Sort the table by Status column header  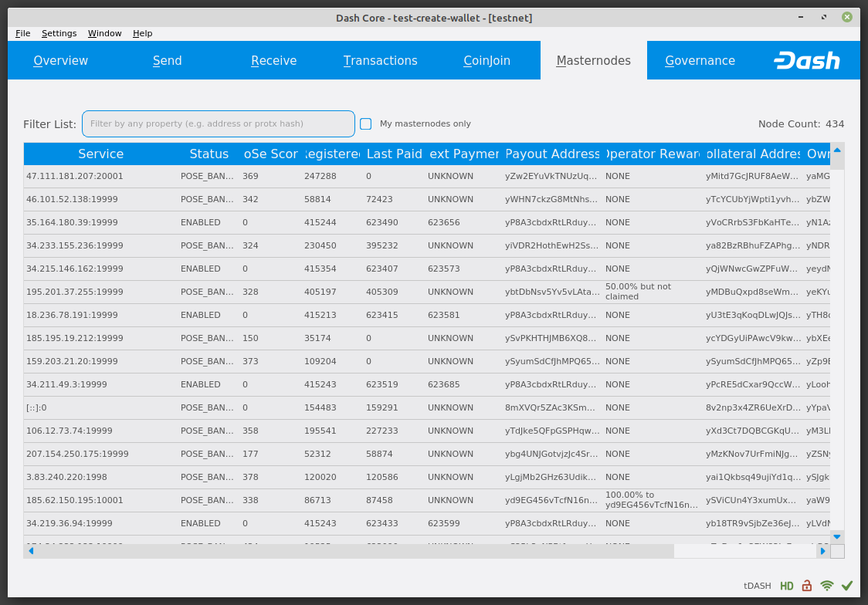coord(209,154)
